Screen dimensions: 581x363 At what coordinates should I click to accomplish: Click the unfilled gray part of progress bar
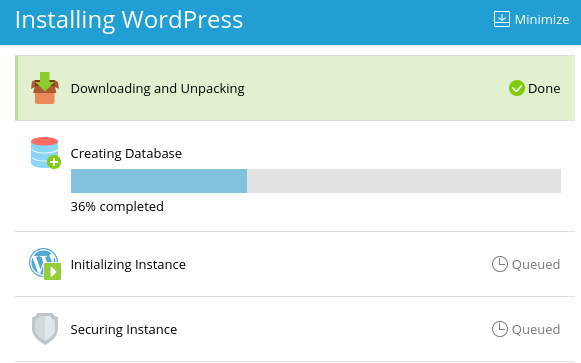[x=404, y=181]
